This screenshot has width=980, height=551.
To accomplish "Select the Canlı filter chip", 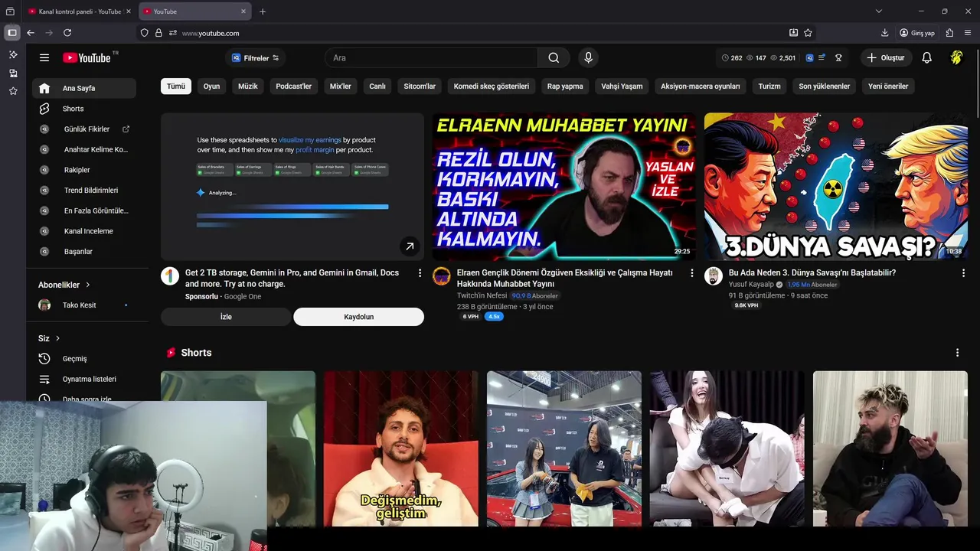I will (x=377, y=86).
